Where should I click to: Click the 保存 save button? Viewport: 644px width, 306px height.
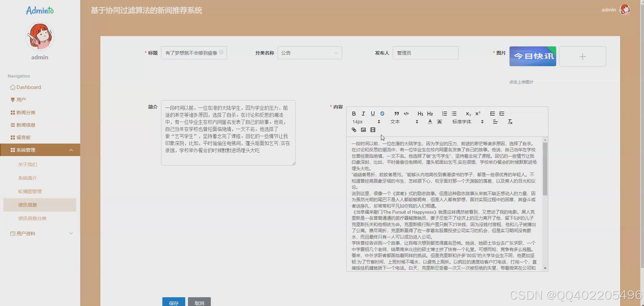click(x=173, y=302)
